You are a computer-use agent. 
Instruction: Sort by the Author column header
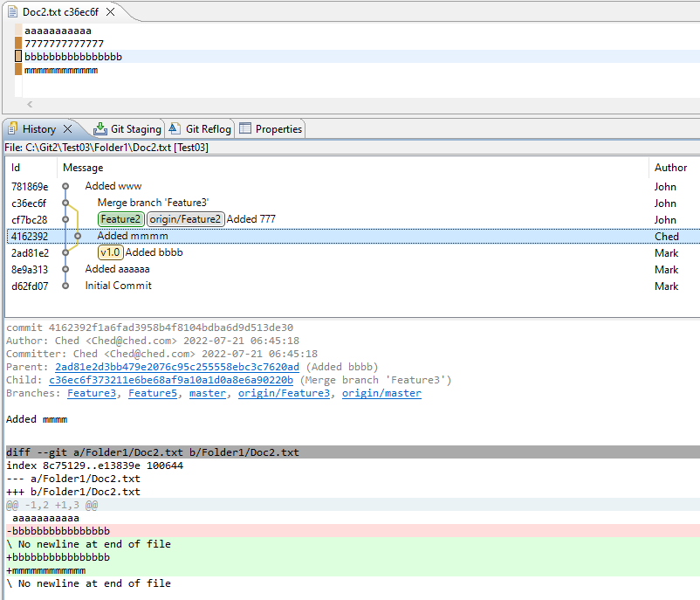coord(670,168)
